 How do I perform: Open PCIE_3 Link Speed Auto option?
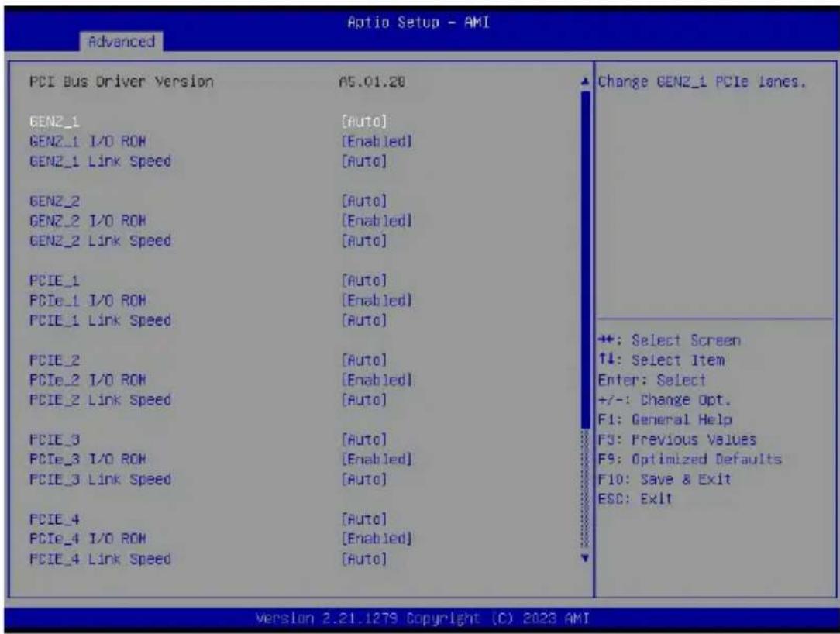coord(363,479)
